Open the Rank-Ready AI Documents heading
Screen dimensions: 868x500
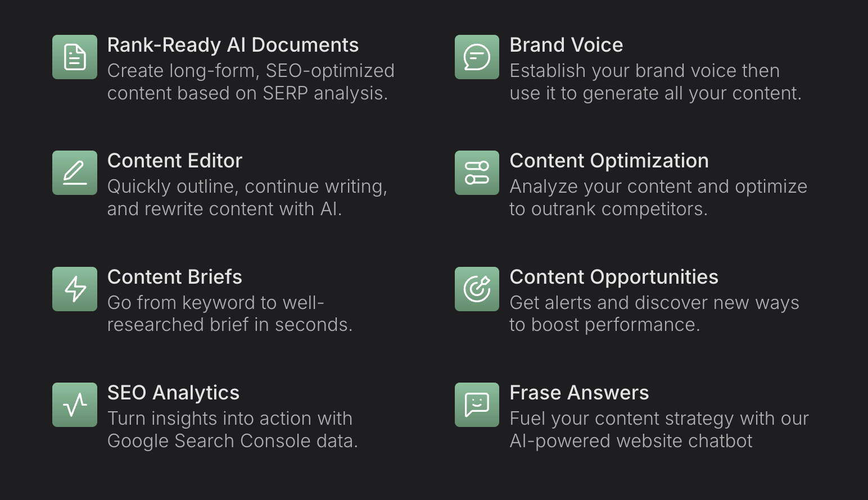coord(233,45)
